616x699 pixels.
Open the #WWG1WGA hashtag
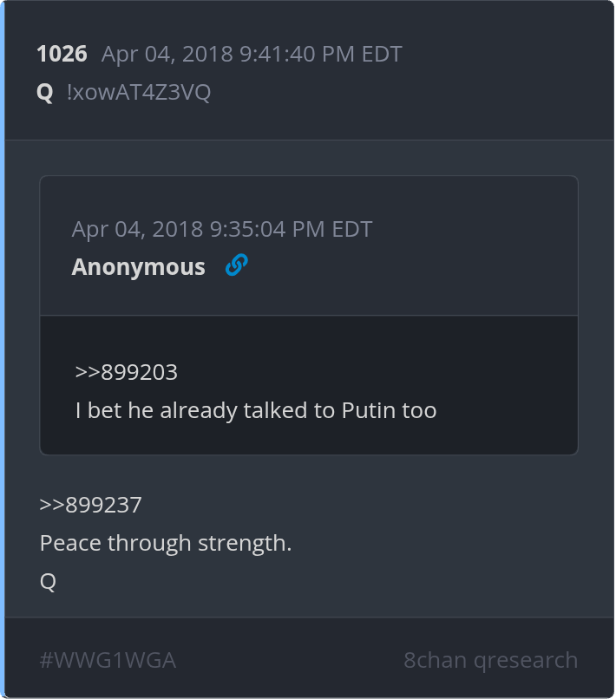coord(108,660)
